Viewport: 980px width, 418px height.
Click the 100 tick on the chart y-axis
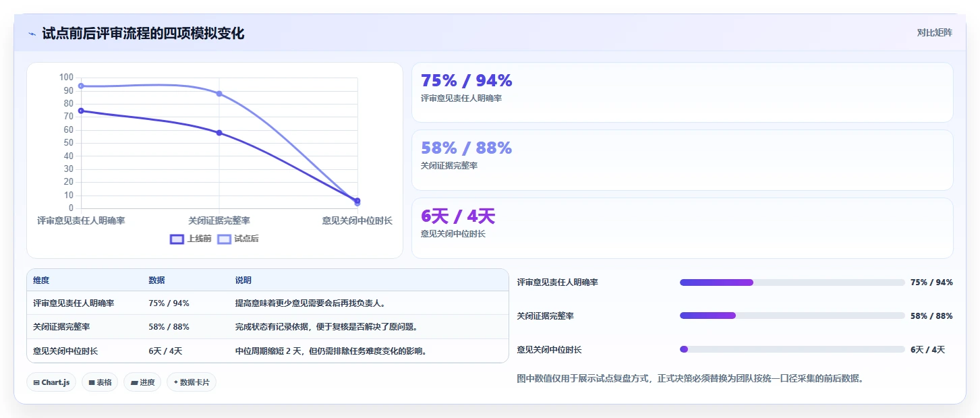[66, 78]
